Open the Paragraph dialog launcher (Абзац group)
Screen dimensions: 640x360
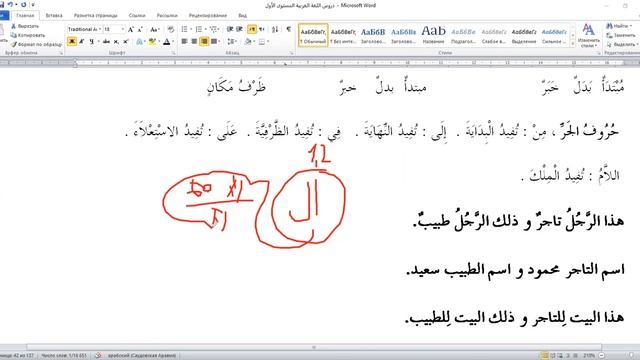291,53
